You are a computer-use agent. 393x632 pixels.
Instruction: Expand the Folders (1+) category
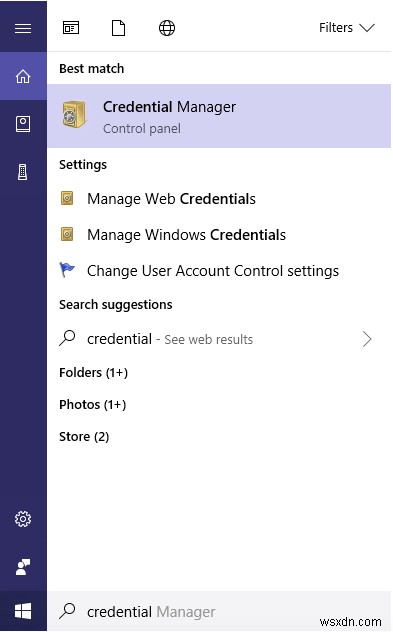coord(94,372)
